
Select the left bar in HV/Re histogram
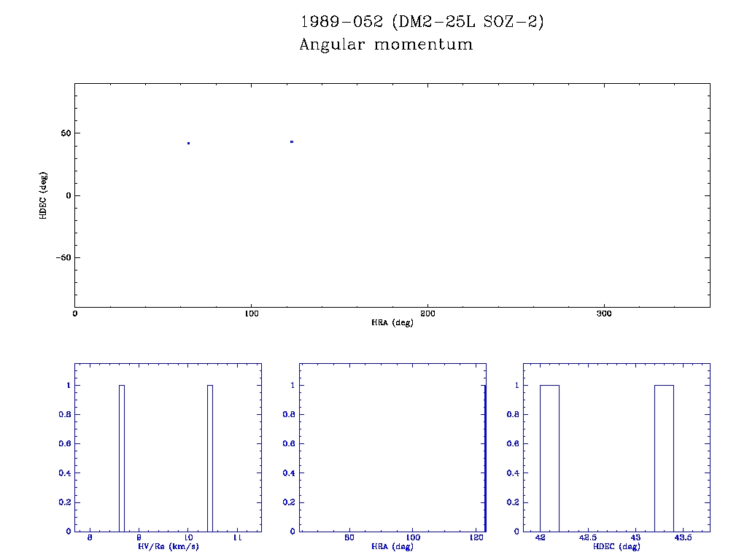coord(122,458)
